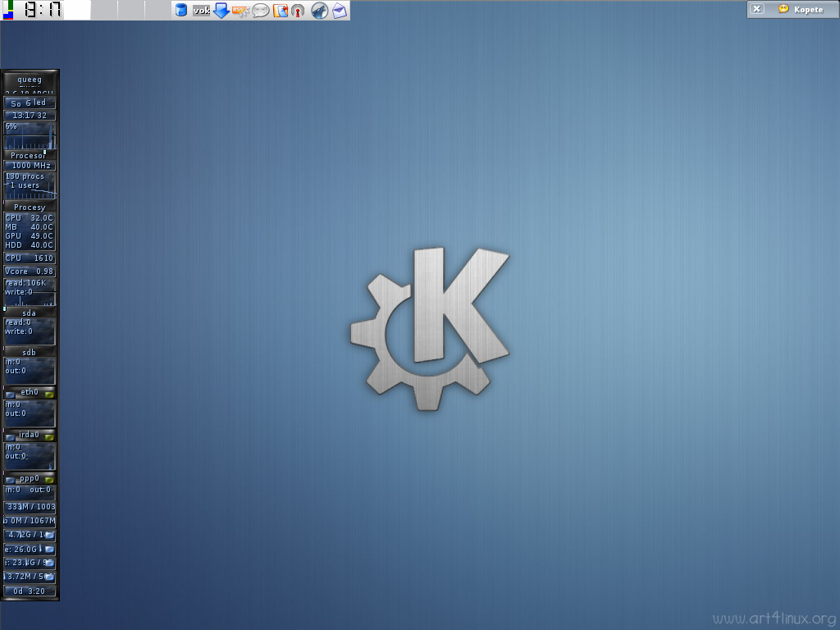Viewport: 840px width, 630px height.
Task: Open the blue download arrow tray icon
Action: pyautogui.click(x=221, y=10)
